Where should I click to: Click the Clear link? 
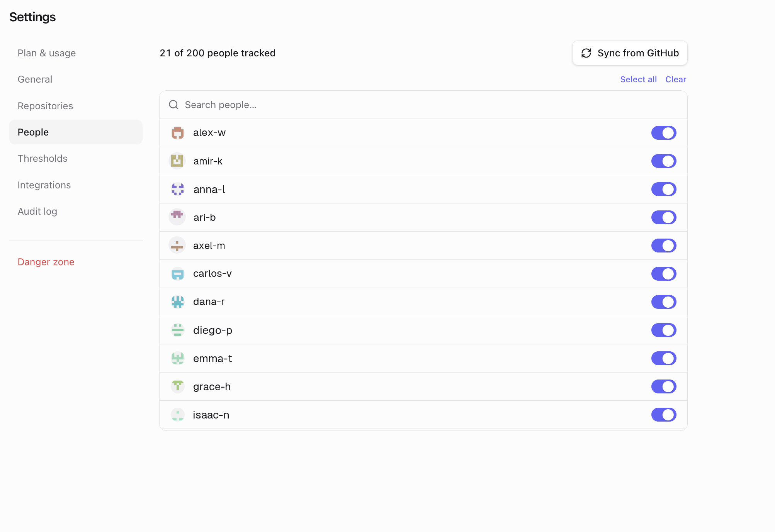[676, 79]
